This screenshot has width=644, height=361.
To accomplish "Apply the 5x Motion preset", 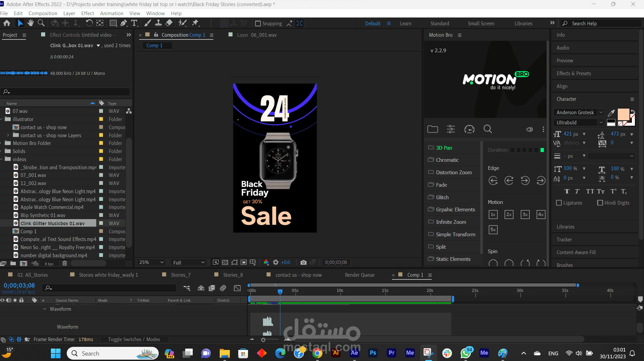I will pos(493,230).
